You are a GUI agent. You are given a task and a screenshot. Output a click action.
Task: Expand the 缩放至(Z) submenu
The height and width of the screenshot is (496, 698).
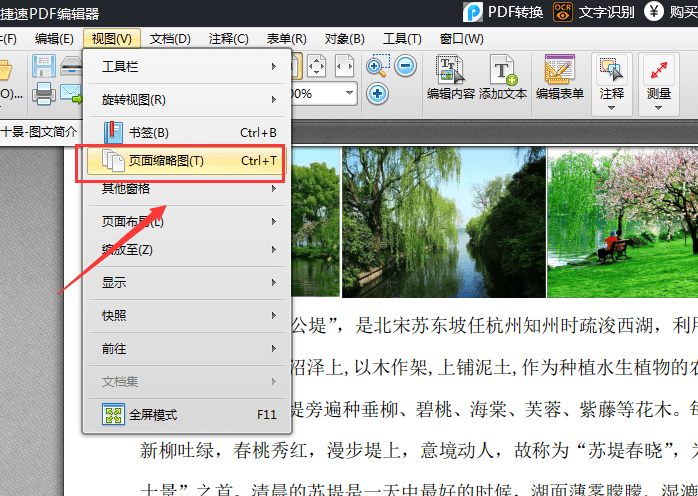(x=187, y=250)
